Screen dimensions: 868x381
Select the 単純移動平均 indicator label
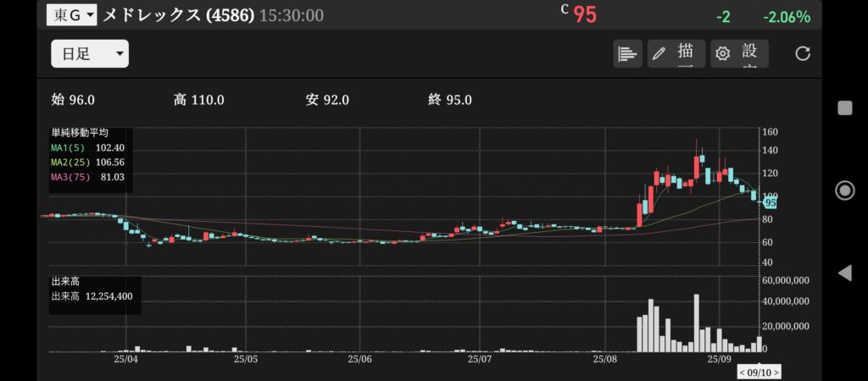point(80,133)
